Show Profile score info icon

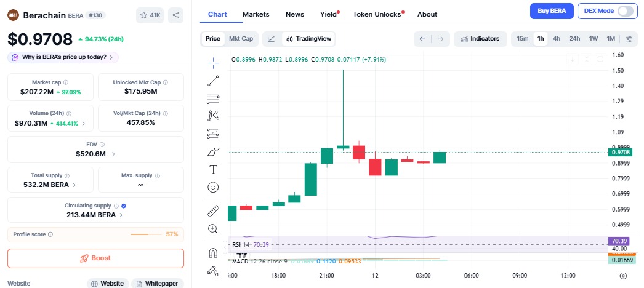pyautogui.click(x=50, y=234)
